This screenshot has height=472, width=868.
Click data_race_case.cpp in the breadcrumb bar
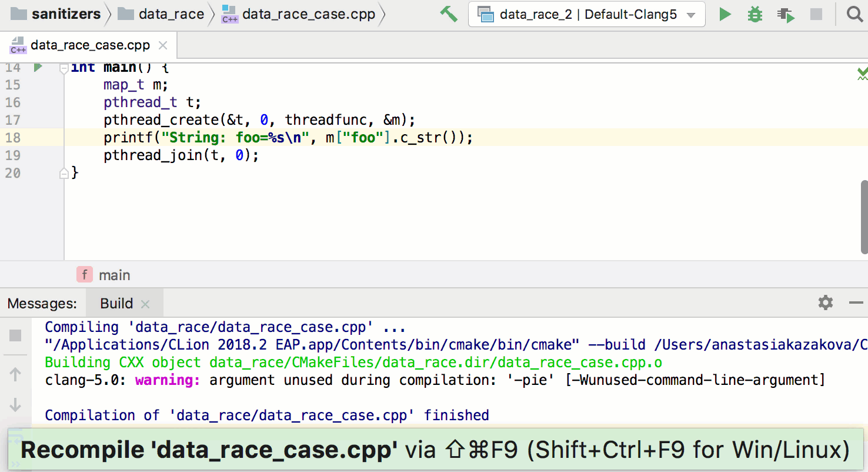[x=299, y=14]
